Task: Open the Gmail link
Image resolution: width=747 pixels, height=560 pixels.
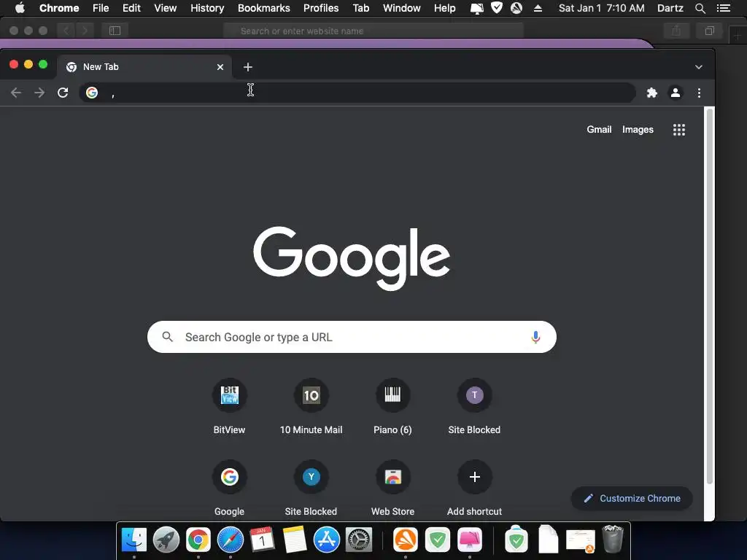Action: click(x=599, y=130)
